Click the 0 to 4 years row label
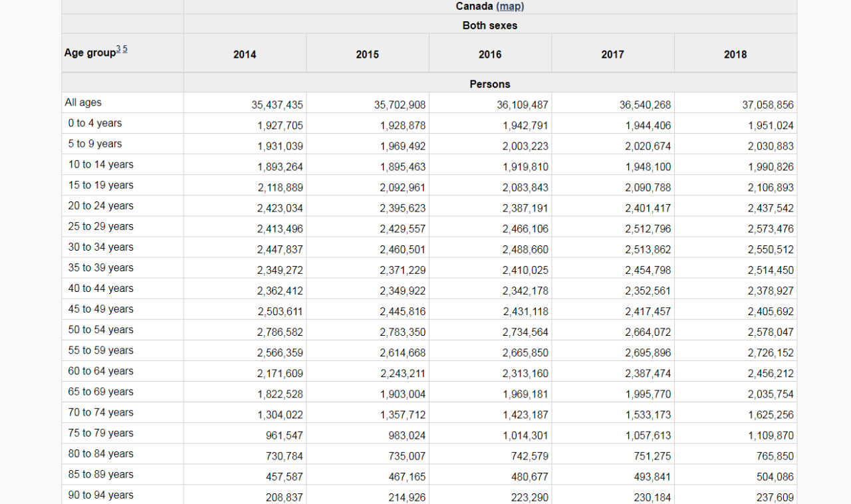851x504 pixels. (x=94, y=123)
